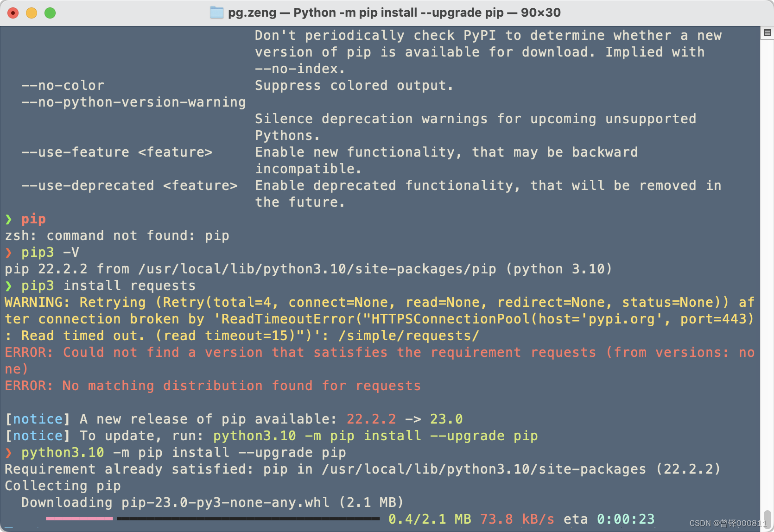Click the 'pip3 -V' command line
The width and height of the screenshot is (774, 532).
[x=50, y=253]
